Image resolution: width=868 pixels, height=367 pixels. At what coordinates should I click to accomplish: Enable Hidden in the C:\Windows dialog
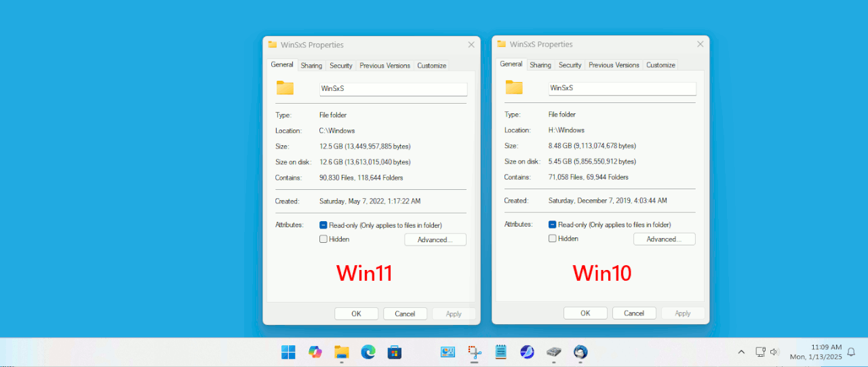pos(323,239)
